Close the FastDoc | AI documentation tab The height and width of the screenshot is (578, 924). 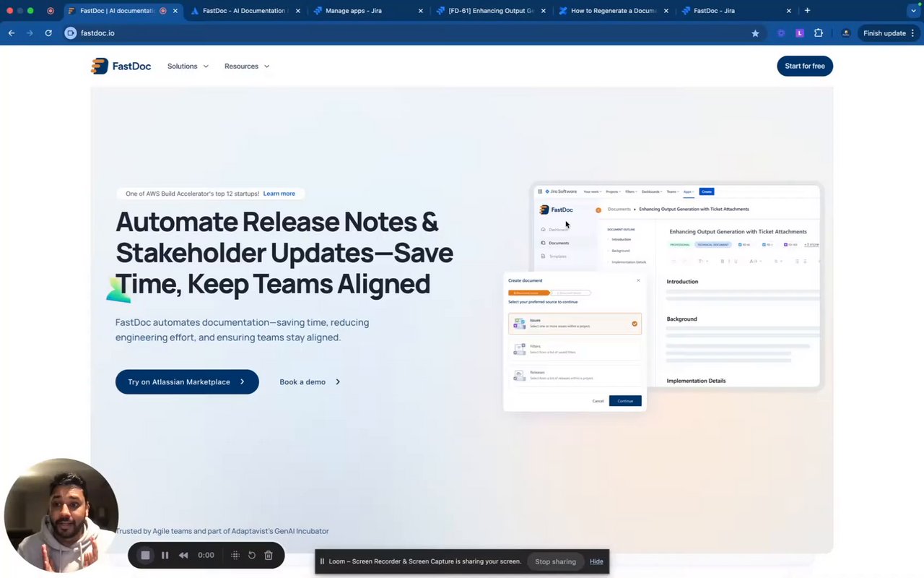[175, 11]
